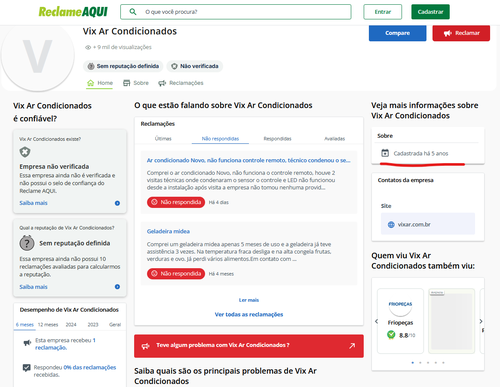Click 'Saiba mais' under Empresa não verificada

pos(33,203)
